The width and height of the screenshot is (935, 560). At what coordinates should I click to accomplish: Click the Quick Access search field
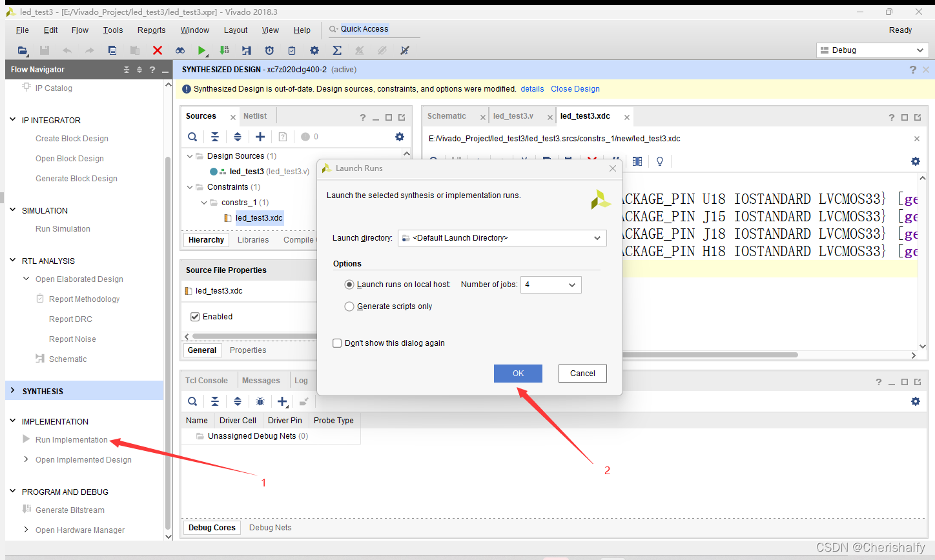click(x=373, y=29)
